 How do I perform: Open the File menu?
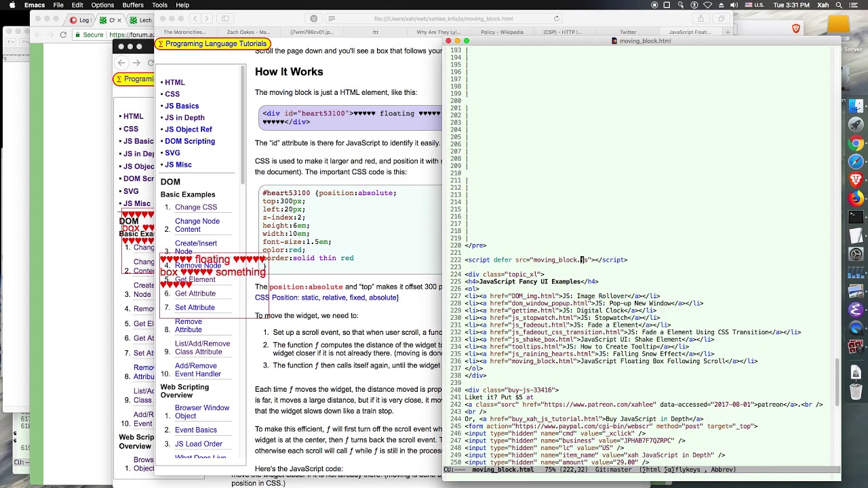(x=58, y=5)
